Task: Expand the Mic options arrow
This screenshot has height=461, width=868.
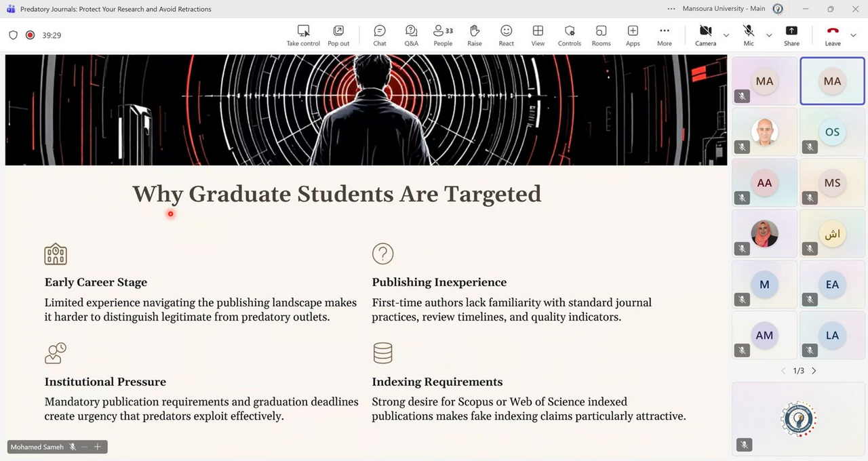Action: [769, 35]
